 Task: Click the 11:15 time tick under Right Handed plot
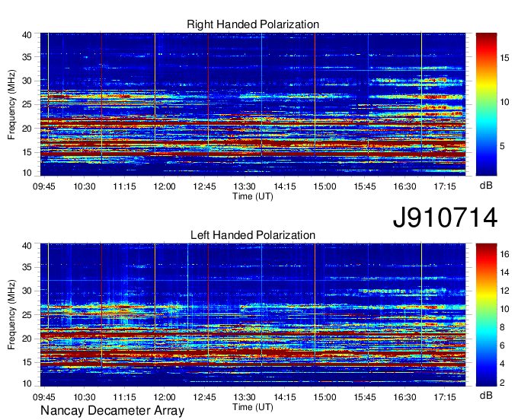[124, 186]
